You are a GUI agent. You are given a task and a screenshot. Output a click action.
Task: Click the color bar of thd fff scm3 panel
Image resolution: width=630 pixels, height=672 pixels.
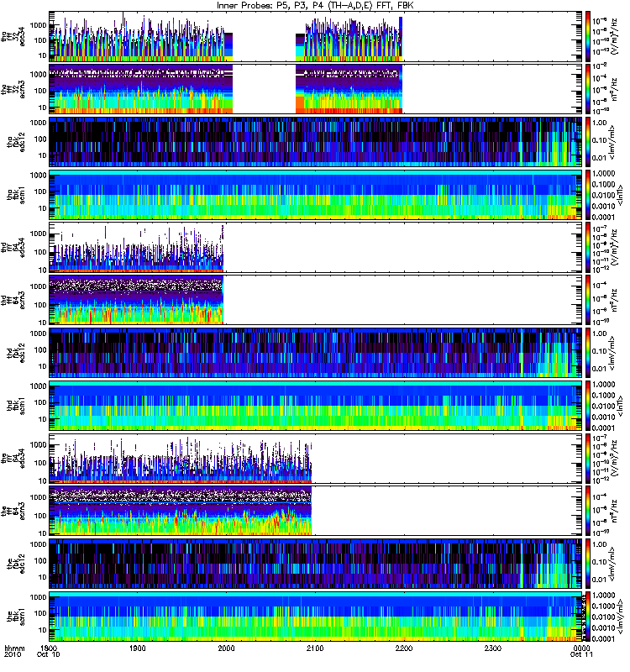click(x=588, y=300)
